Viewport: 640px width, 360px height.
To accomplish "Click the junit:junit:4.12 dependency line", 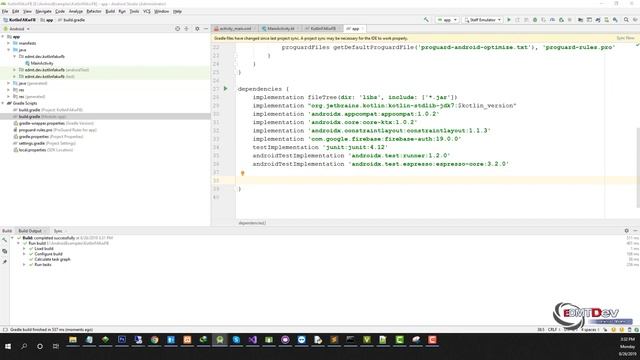I will [320, 147].
